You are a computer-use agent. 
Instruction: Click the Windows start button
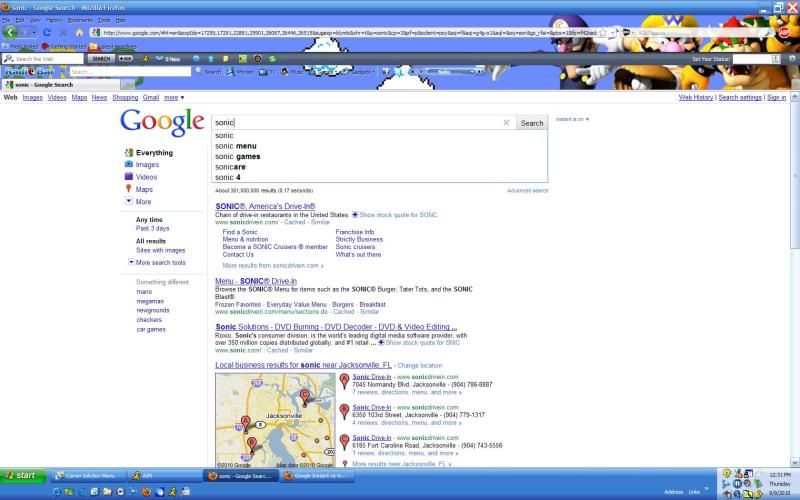[23, 476]
